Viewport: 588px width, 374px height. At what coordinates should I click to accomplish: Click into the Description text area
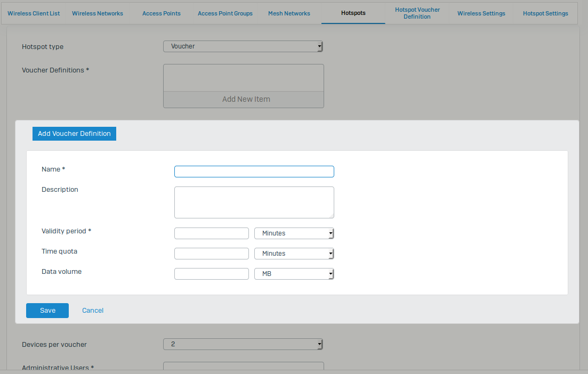pos(254,202)
